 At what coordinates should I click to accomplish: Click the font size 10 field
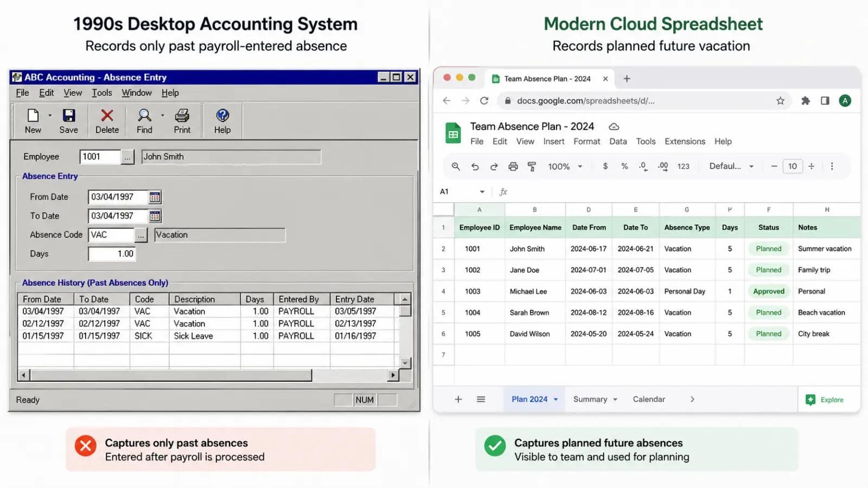click(793, 166)
